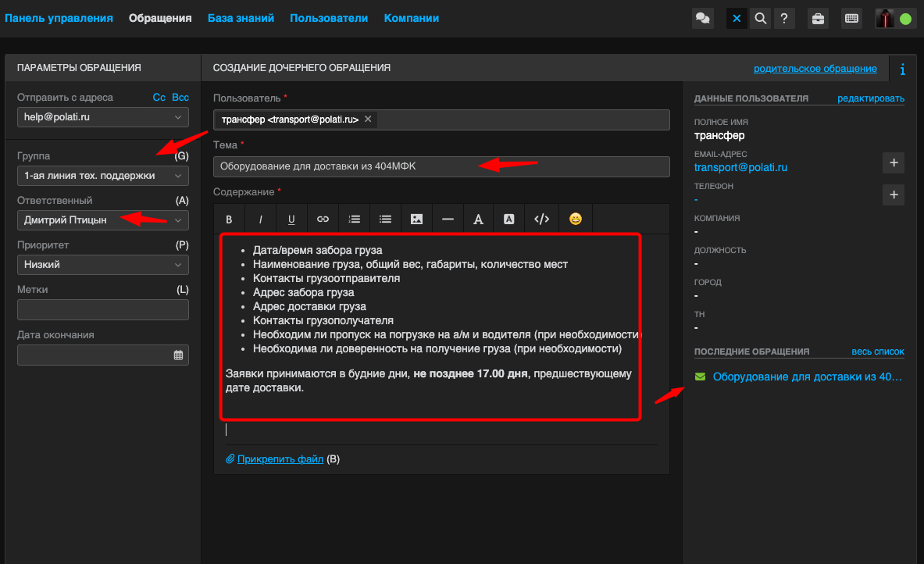Image resolution: width=924 pixels, height=564 pixels.
Task: Show keyboard shortcuts icon
Action: point(851,19)
